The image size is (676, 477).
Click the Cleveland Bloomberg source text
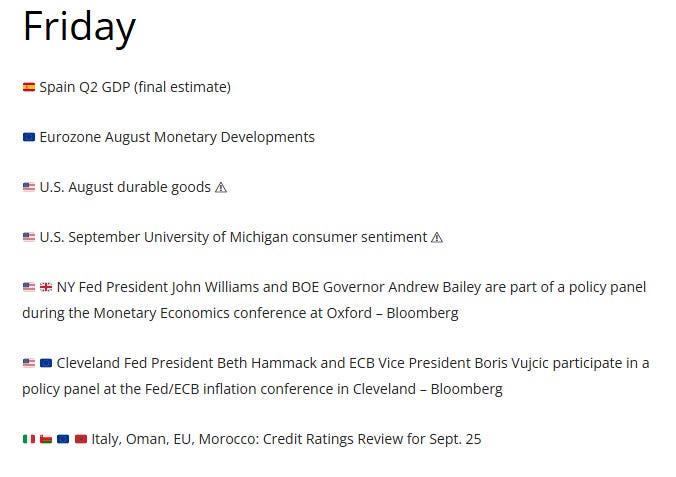tap(466, 389)
